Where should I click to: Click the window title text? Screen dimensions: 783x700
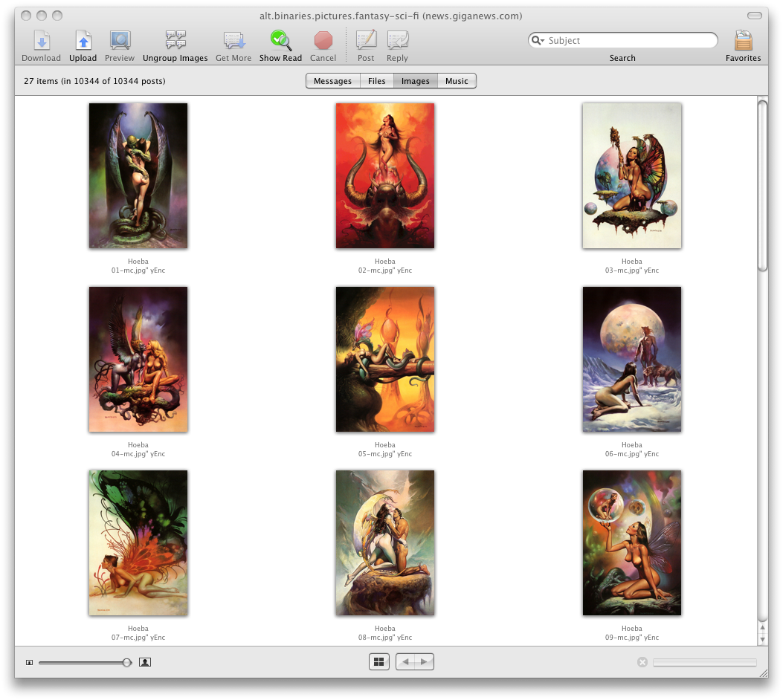[x=390, y=16]
